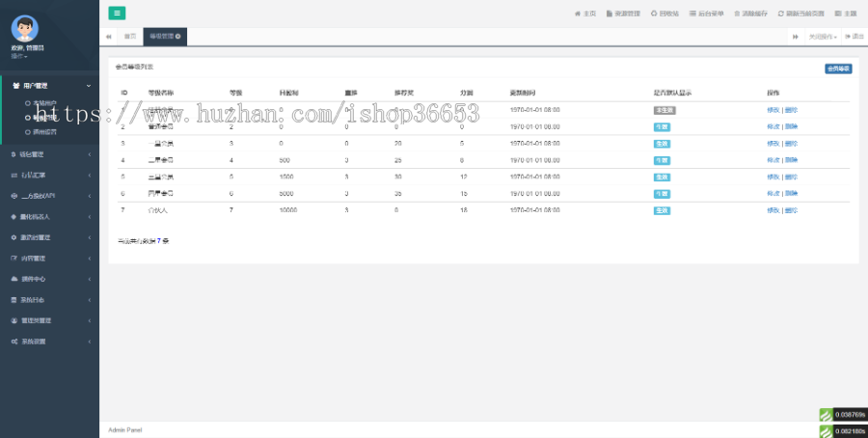
Task: Click the 钱包管理 wallet icon in sidebar
Action: (x=14, y=154)
